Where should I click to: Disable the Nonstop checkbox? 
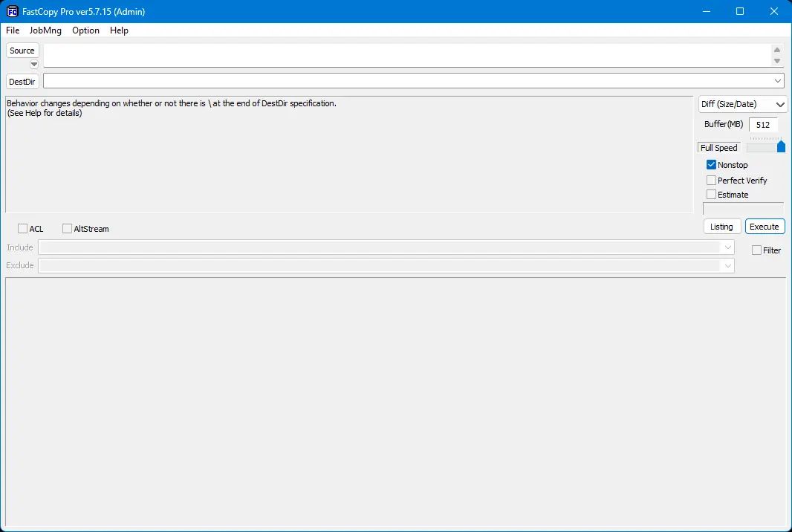711,165
